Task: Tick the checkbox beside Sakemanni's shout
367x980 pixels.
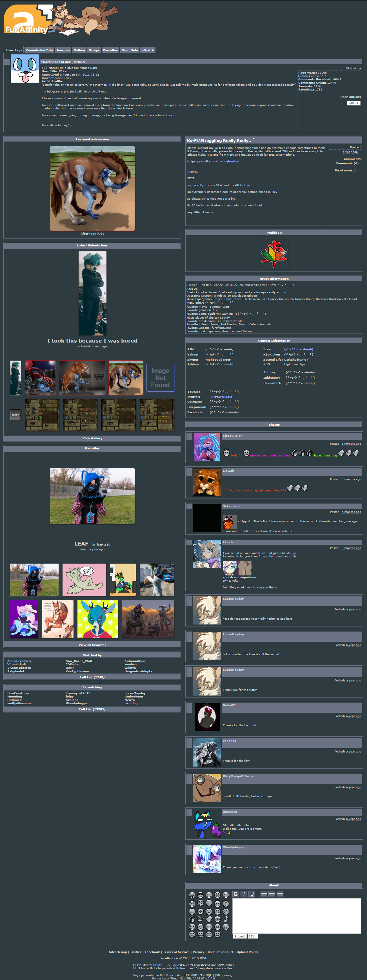Action: pyautogui.click(x=189, y=506)
